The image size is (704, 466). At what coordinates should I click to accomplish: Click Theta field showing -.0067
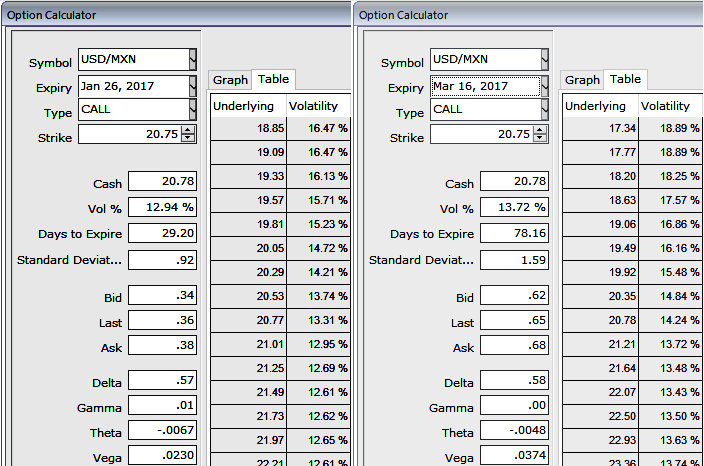[x=163, y=431]
